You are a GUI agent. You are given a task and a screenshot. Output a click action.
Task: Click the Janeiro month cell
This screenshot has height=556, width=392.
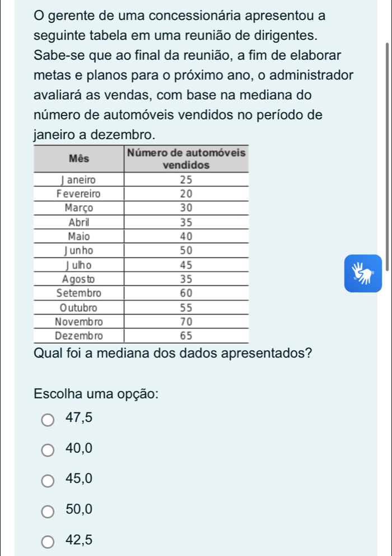click(78, 180)
